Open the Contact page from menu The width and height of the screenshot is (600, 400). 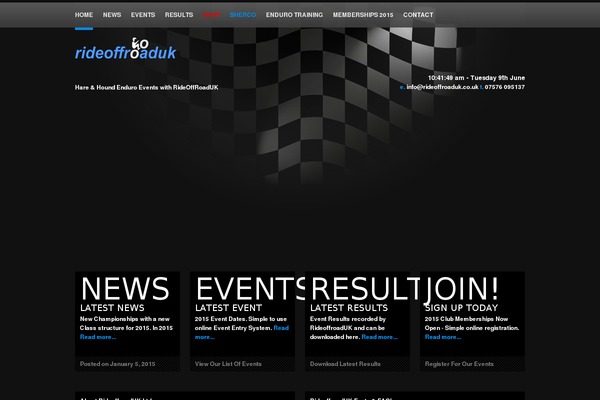[418, 15]
